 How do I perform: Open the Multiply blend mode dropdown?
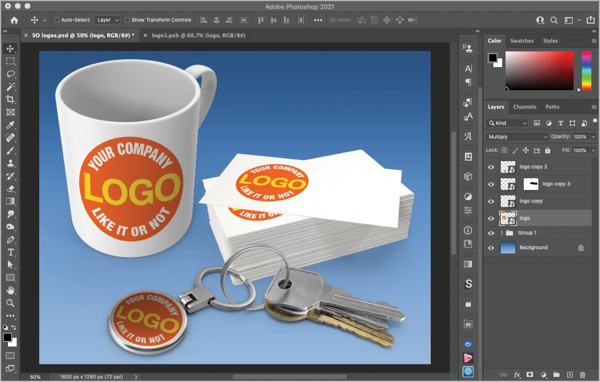pos(517,137)
